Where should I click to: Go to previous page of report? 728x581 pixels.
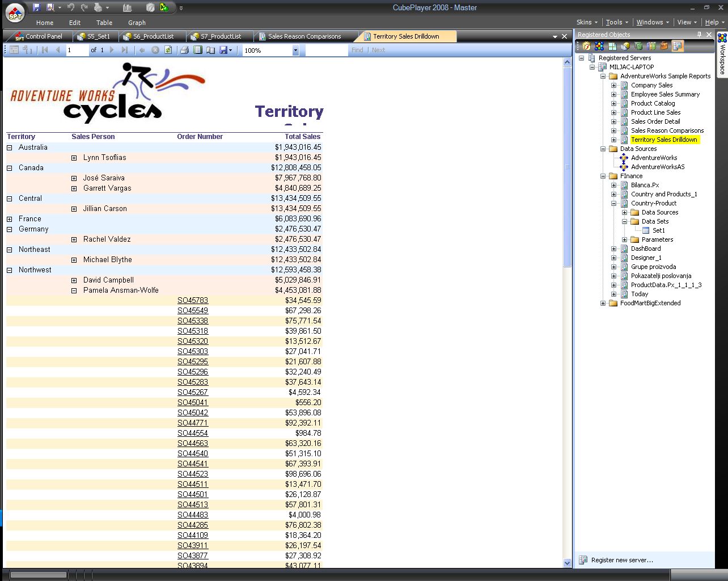57,50
